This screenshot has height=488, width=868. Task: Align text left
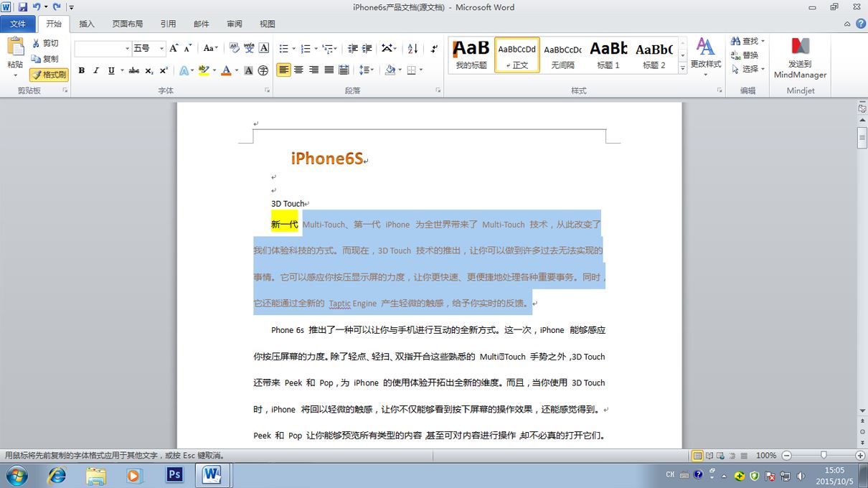[x=283, y=70]
